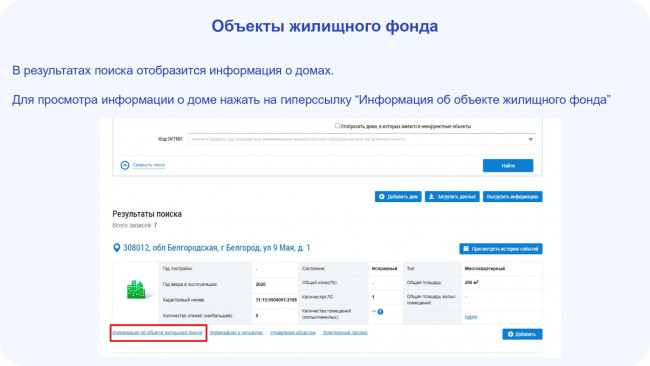The image size is (650, 366).
Task: Select the value 2020 for Год ввода в эксплуатацию
Action: 261,284
